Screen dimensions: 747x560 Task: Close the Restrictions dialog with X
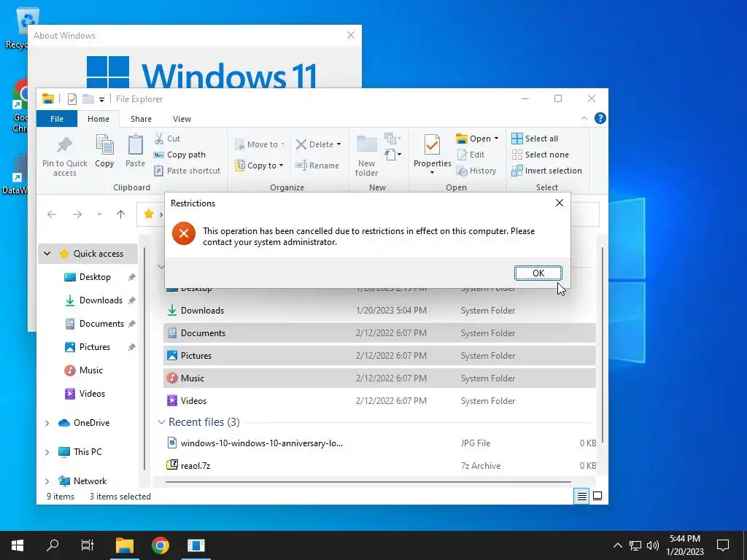tap(560, 203)
